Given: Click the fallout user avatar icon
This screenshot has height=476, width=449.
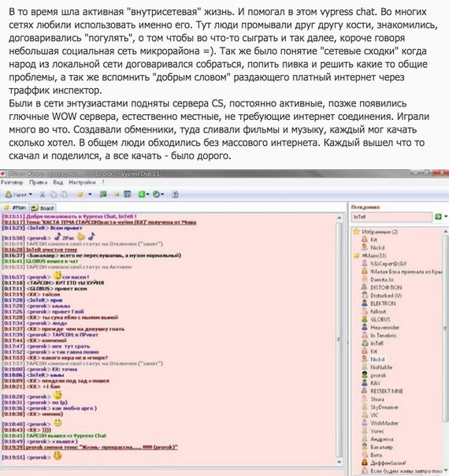Looking at the screenshot, I should click(x=365, y=311).
